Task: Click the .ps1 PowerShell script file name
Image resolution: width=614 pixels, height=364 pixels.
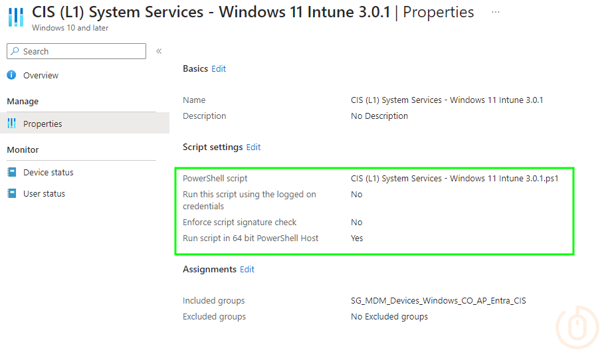Action: point(454,179)
